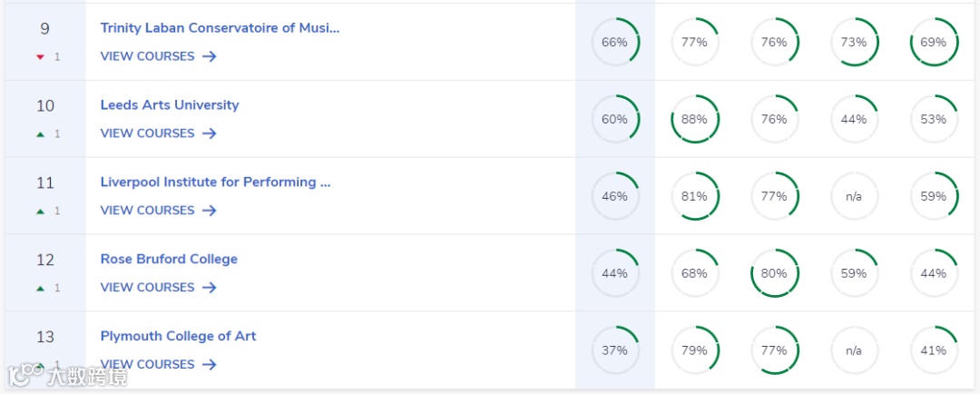Open the Plymouth College of Art page
Screen dimensions: 980x394
(178, 337)
